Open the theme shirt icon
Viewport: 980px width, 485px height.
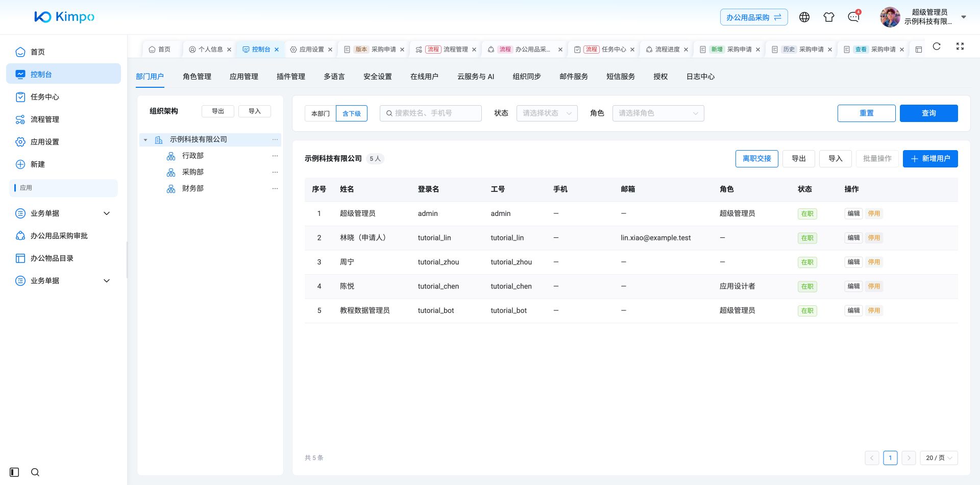coord(829,17)
